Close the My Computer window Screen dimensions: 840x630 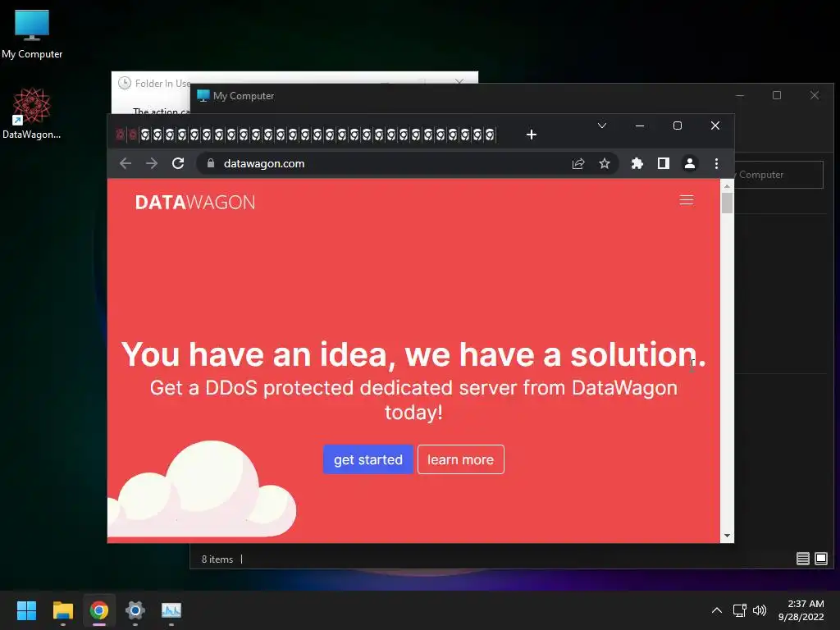click(x=815, y=95)
